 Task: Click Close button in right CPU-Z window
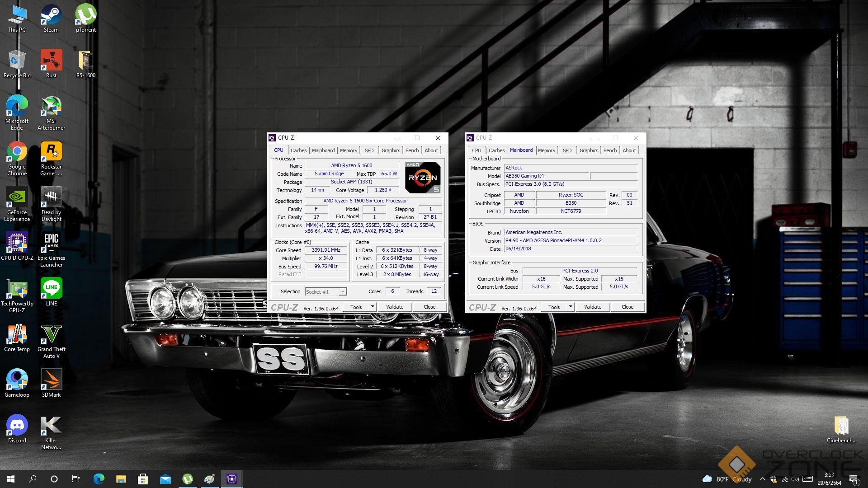pos(627,307)
